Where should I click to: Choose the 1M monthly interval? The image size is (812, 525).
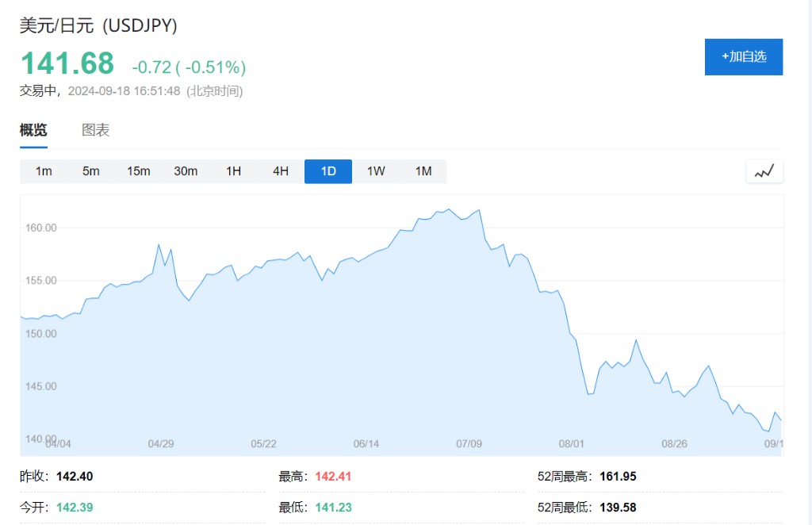[423, 171]
